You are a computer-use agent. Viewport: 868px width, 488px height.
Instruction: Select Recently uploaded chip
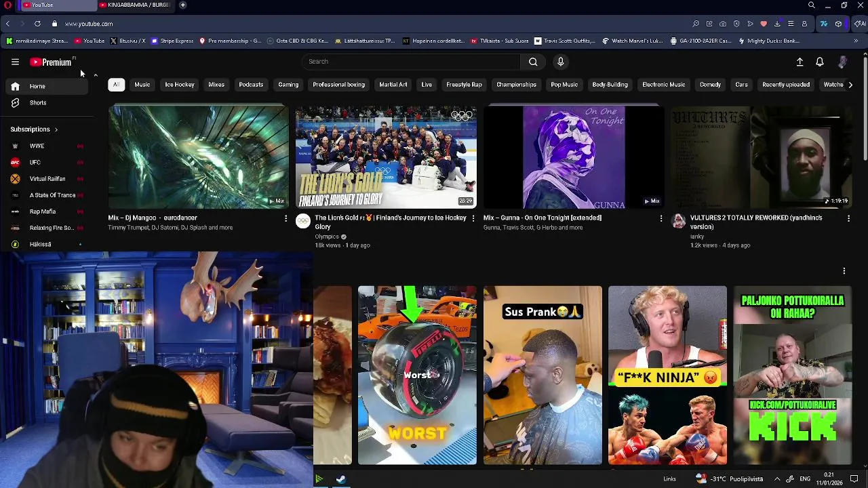tap(786, 85)
